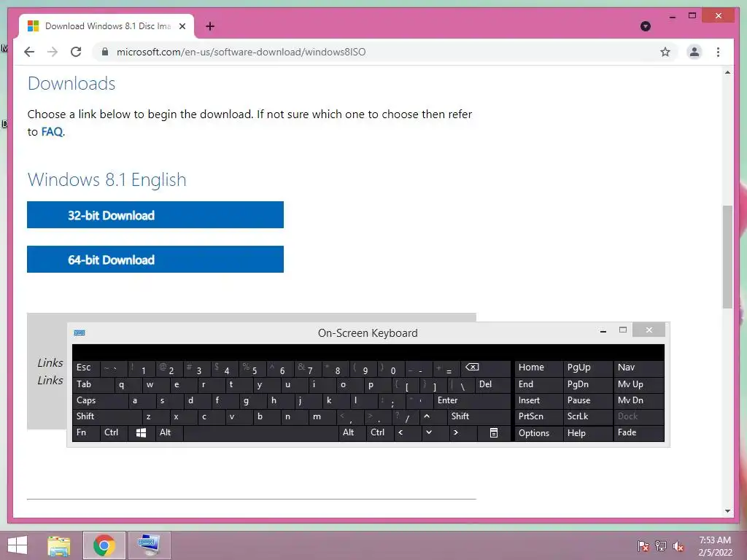Open the network icon in system tray
The height and width of the screenshot is (560, 747).
pos(661,545)
